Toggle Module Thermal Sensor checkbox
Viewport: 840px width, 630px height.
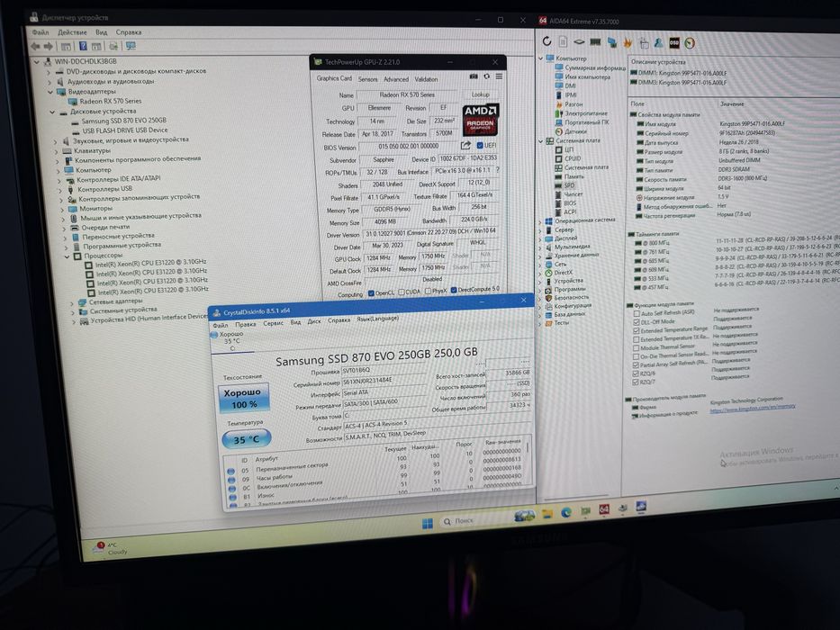[636, 347]
